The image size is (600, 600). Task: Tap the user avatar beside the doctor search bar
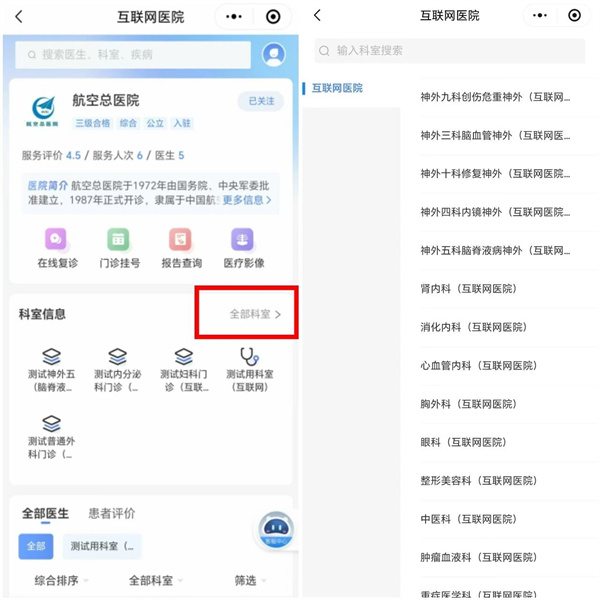[273, 55]
